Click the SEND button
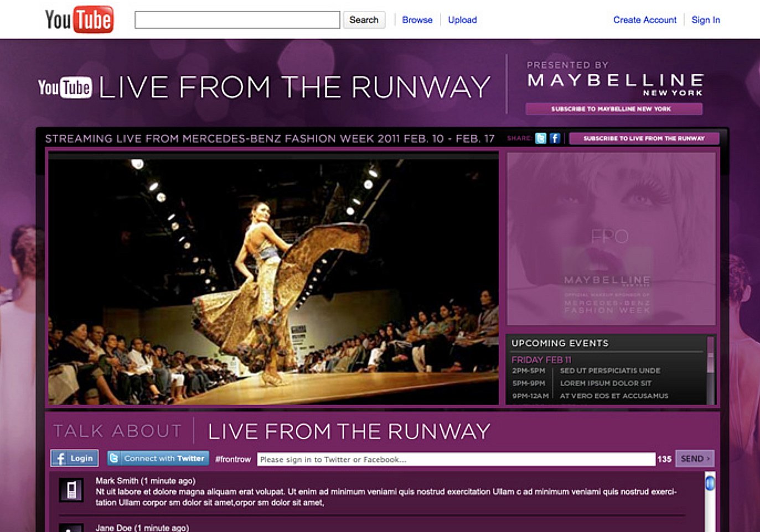760x532 pixels. [x=695, y=458]
